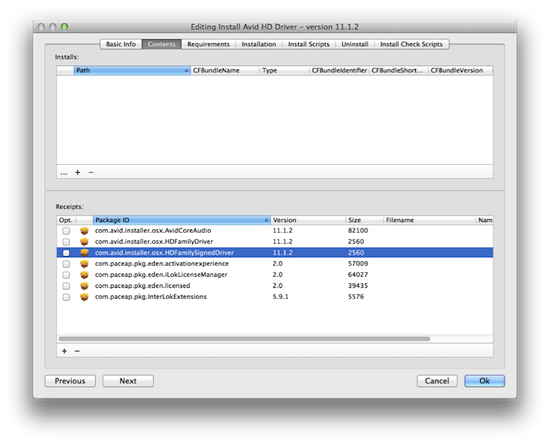Click the size value 57009

pyautogui.click(x=358, y=264)
